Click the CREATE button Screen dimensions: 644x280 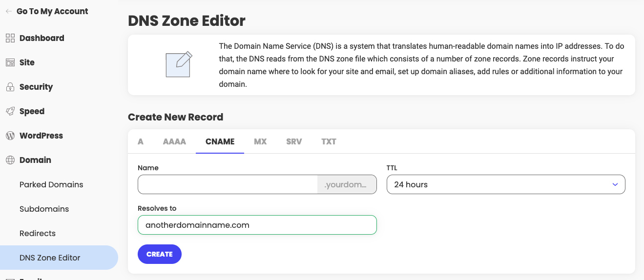pyautogui.click(x=160, y=254)
